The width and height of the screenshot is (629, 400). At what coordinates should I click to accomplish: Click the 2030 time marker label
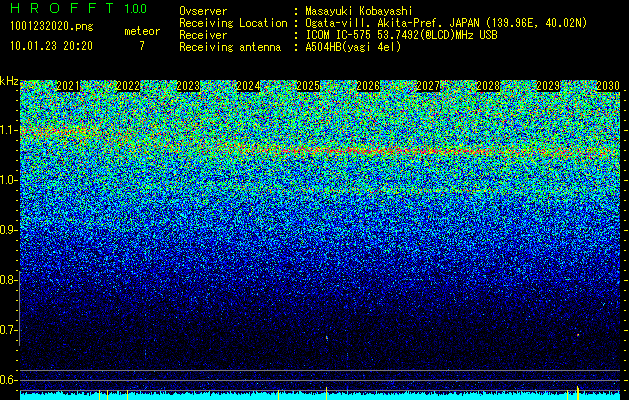[x=608, y=86]
